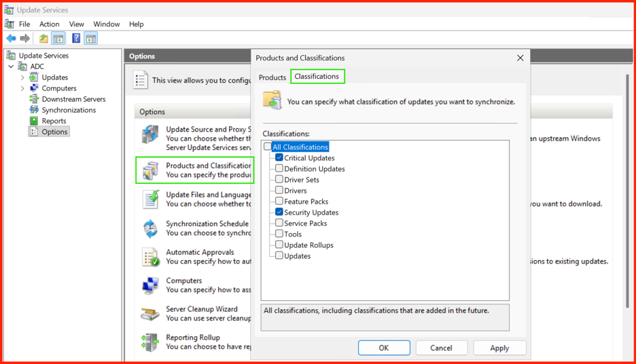Image resolution: width=636 pixels, height=364 pixels.
Task: Select Options in the console tree
Action: (54, 132)
